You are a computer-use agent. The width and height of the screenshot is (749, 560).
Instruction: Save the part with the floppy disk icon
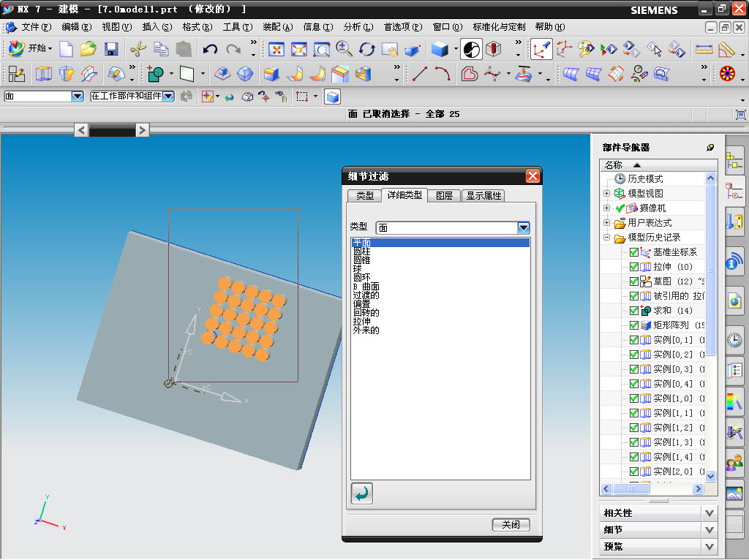111,49
